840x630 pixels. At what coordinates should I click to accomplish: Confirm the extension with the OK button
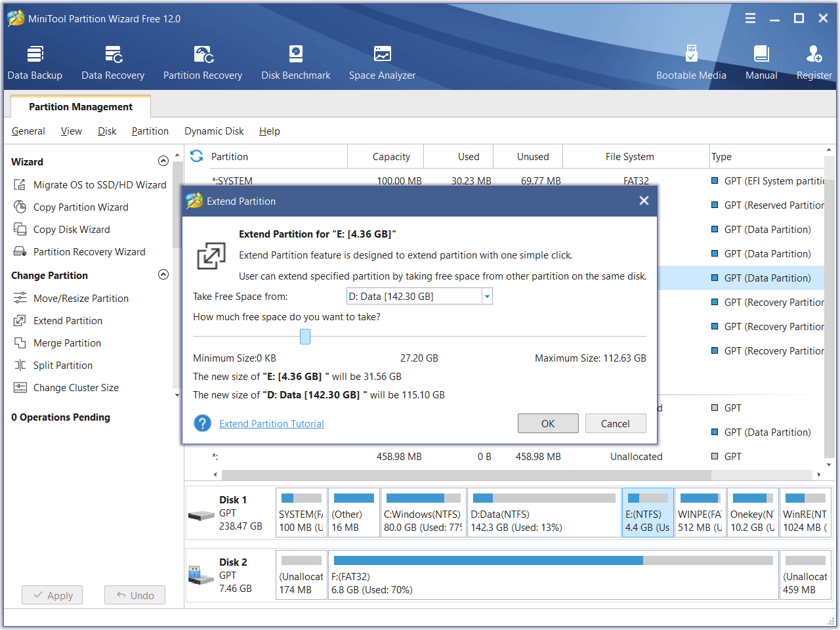(548, 423)
